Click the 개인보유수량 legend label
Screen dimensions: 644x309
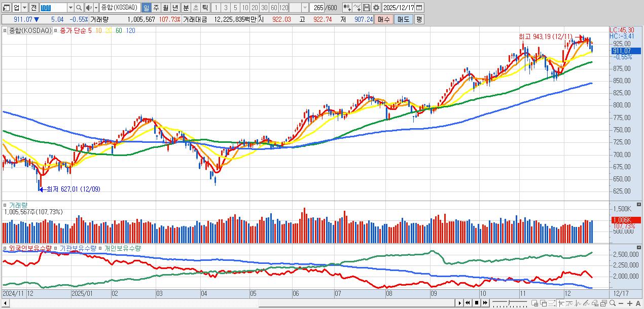(x=123, y=248)
